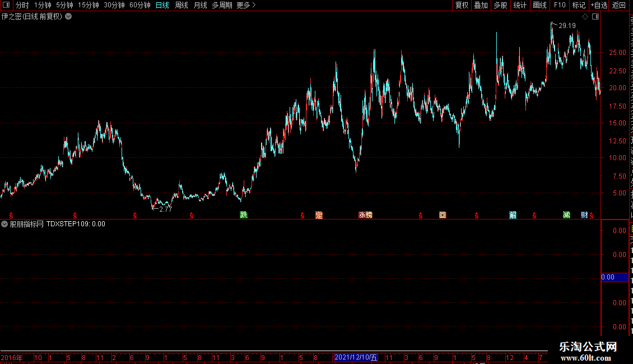The image size is (633, 364).
Task: Click the 标记 mark button
Action: click(579, 5)
